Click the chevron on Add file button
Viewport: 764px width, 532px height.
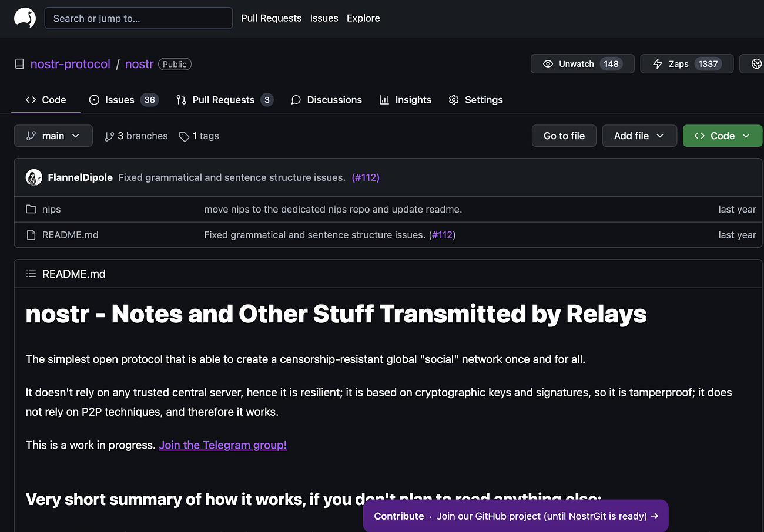coord(660,136)
